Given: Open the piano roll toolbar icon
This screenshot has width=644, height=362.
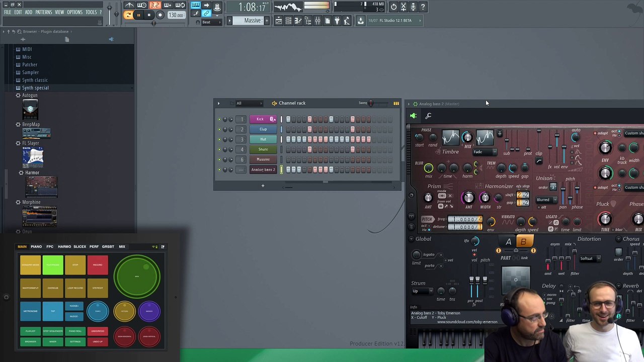Looking at the screenshot, I should pos(298,21).
